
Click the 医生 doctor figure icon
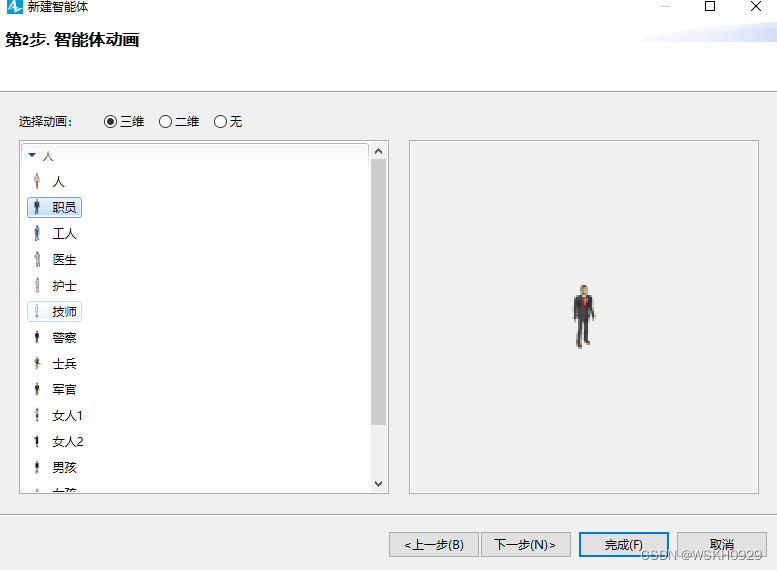click(37, 259)
